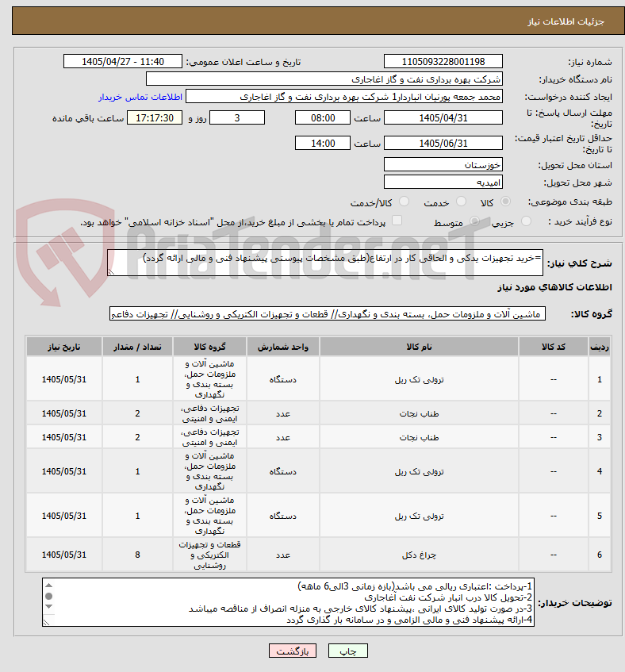Screen dimensions: 625x672
Task: Click the ایجاد کننده درخواست field
Action: click(x=343, y=97)
